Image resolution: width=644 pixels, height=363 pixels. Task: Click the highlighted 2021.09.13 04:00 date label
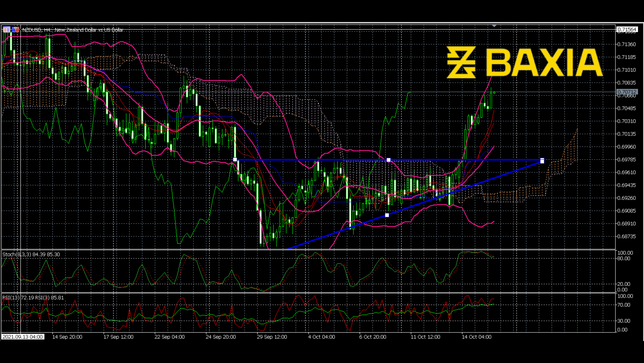23,337
